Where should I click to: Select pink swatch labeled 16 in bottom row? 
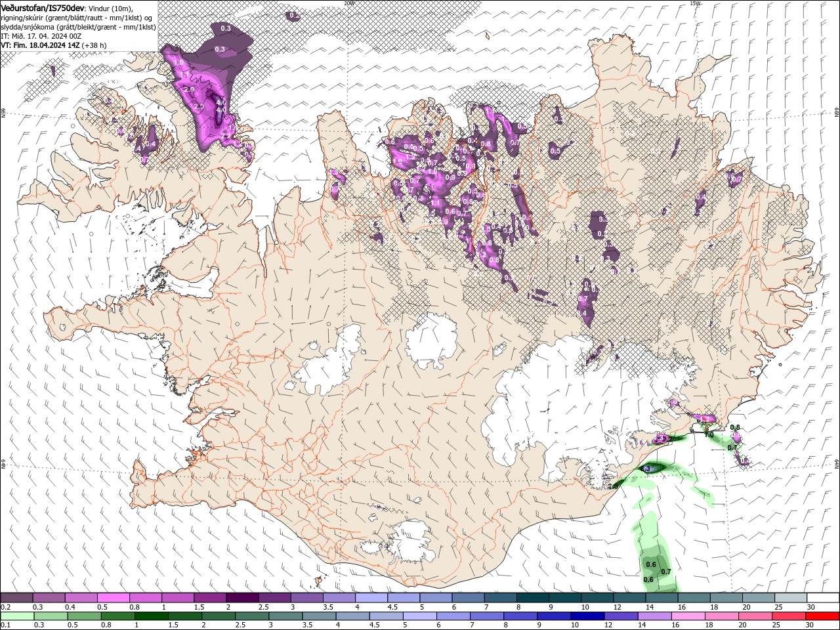(688, 616)
